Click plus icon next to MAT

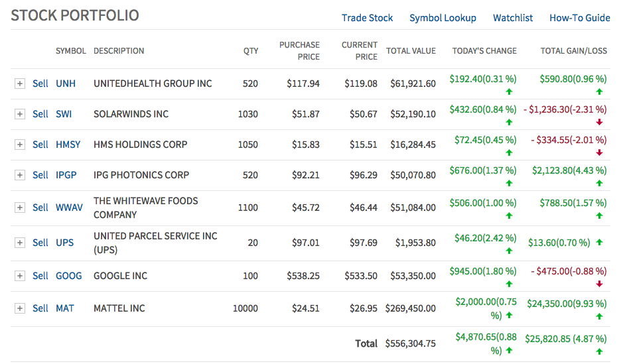pyautogui.click(x=20, y=308)
